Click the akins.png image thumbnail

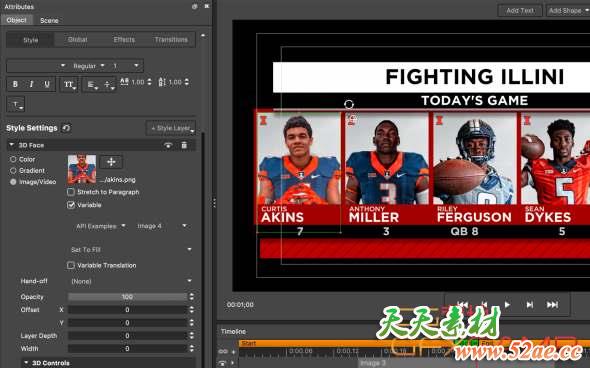[x=82, y=169]
